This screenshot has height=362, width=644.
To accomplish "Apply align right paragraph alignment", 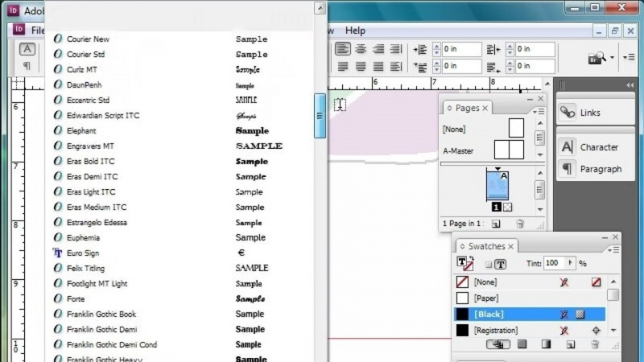I will [x=378, y=49].
